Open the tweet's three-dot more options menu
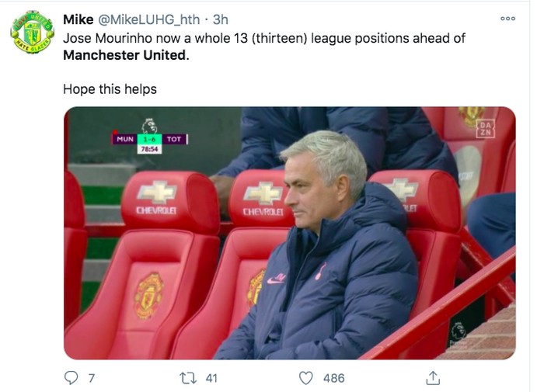This screenshot has height=392, width=544. pos(507,19)
